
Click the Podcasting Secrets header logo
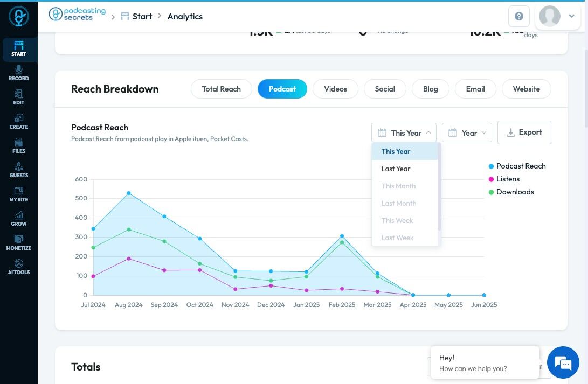click(77, 14)
